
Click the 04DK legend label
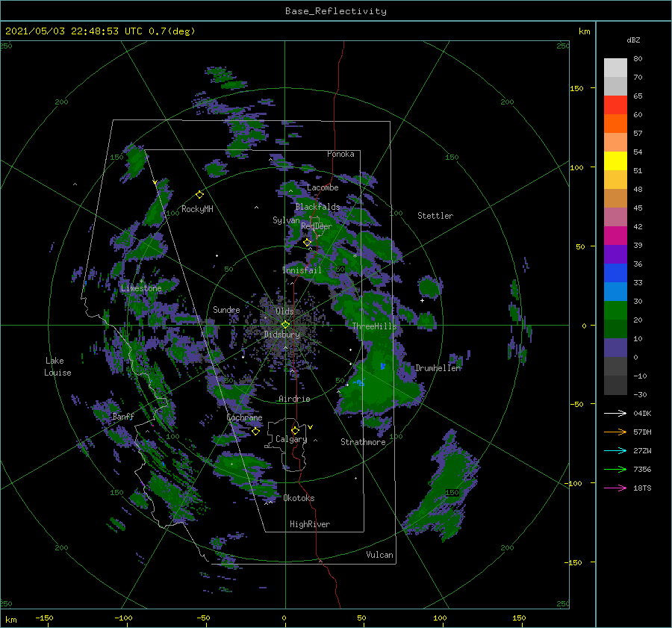[x=642, y=413]
